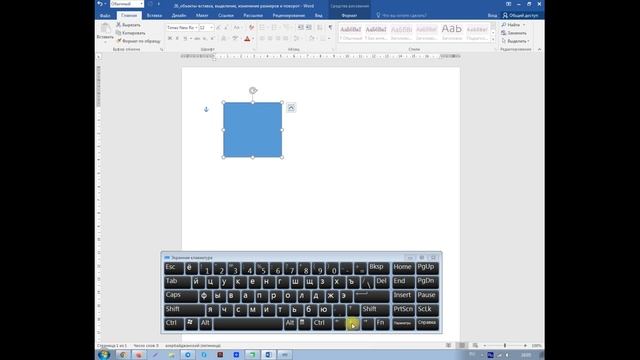Toggle italic formatting

pos(177,38)
